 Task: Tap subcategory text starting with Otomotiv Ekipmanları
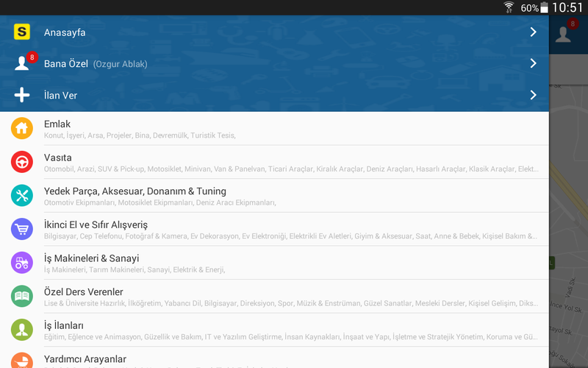(159, 203)
